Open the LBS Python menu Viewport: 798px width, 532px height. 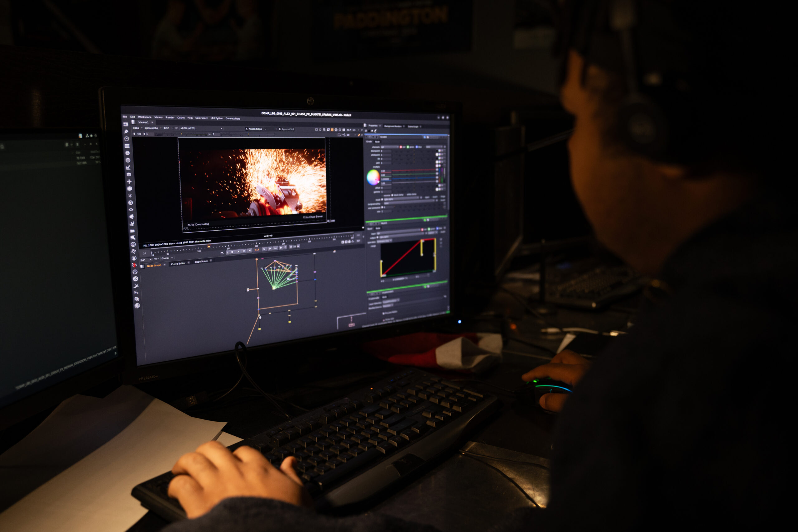click(x=217, y=118)
